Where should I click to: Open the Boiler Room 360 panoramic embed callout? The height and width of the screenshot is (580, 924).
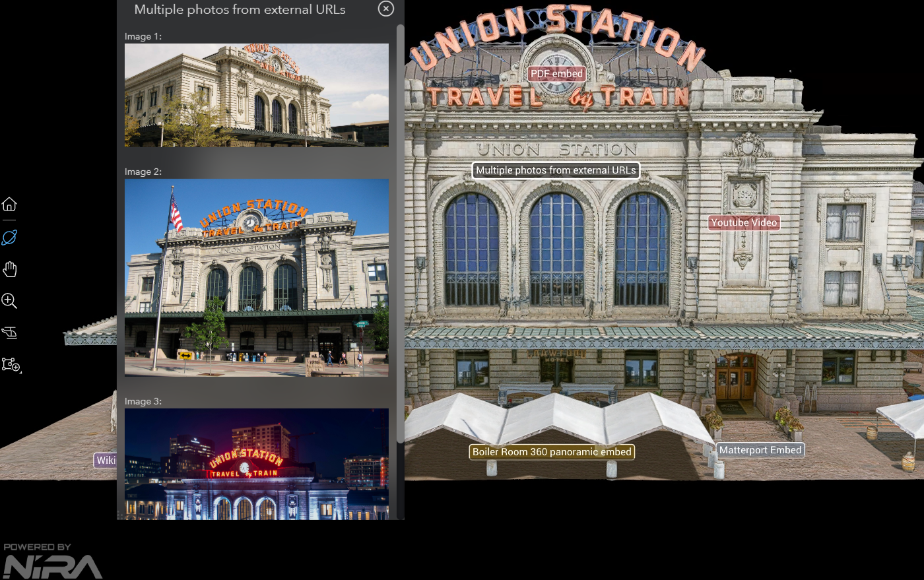[552, 452]
